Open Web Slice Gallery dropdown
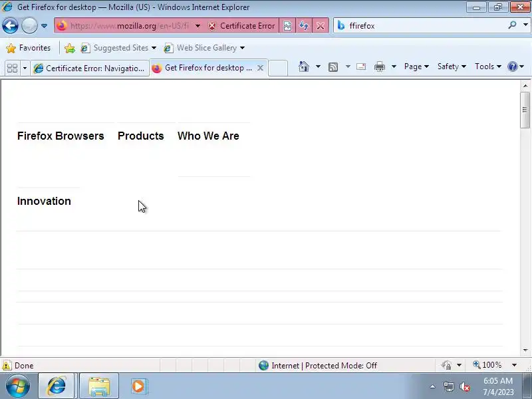Viewport: 532px width, 399px height. coord(204,48)
